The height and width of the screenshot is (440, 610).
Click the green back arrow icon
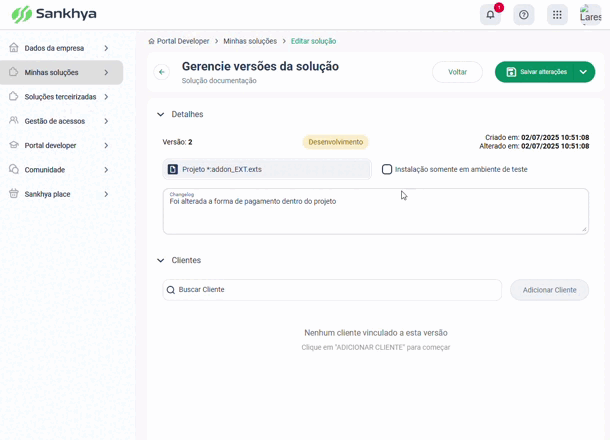coord(162,72)
